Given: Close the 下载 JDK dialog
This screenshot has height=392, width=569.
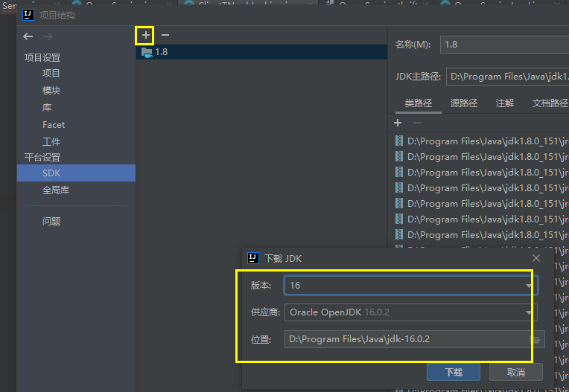Looking at the screenshot, I should click(536, 258).
